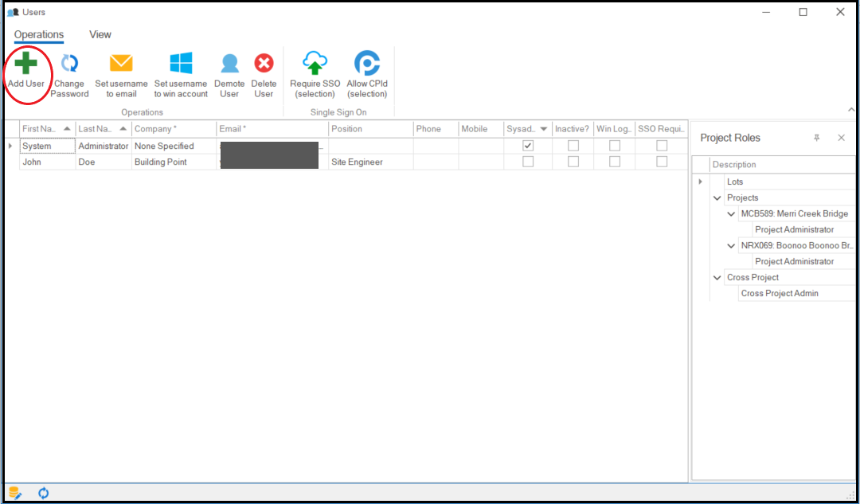Click Require SSO (selection) icon
Screen dimensions: 860x504
click(315, 64)
